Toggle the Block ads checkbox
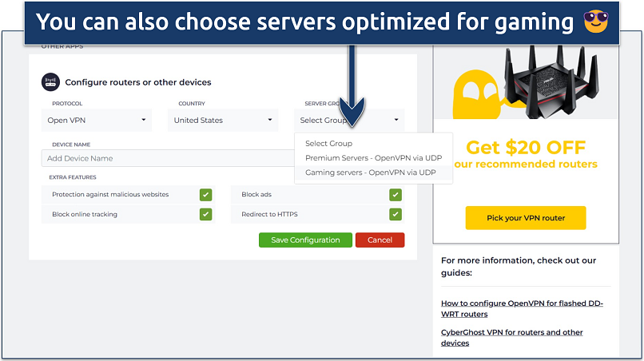The height and width of the screenshot is (361, 644). [395, 194]
